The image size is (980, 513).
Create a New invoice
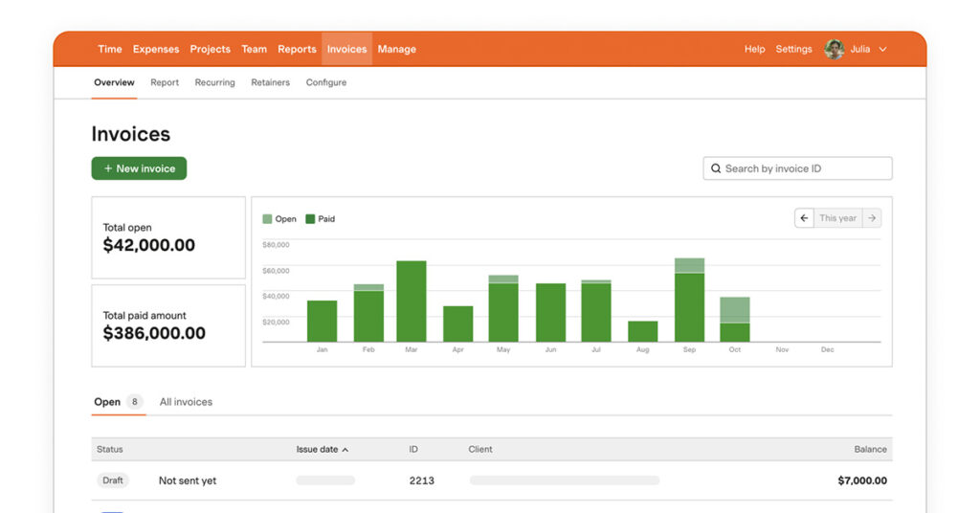click(139, 168)
